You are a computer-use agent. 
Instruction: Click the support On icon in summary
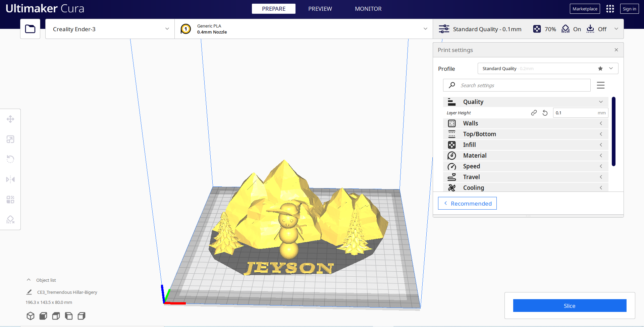[x=566, y=29]
